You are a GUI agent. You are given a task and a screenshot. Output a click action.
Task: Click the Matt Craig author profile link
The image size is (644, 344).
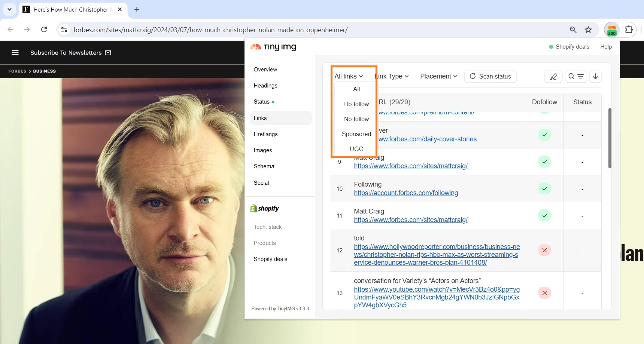point(411,220)
